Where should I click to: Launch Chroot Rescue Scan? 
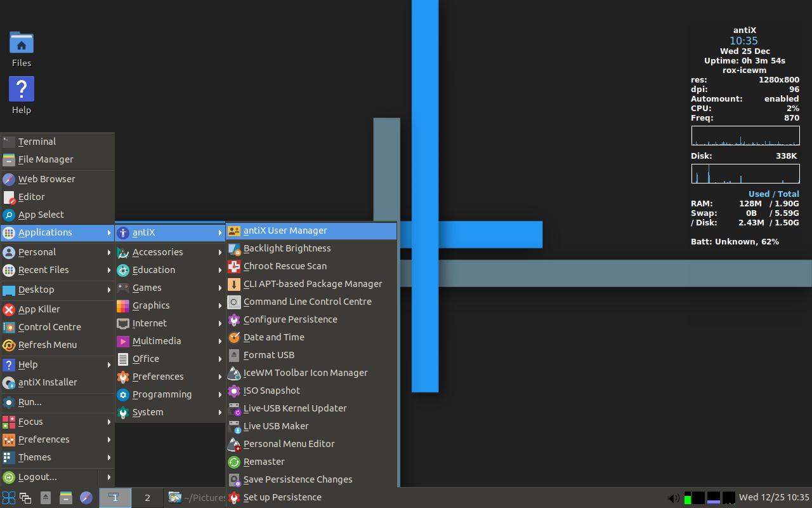coord(311,266)
